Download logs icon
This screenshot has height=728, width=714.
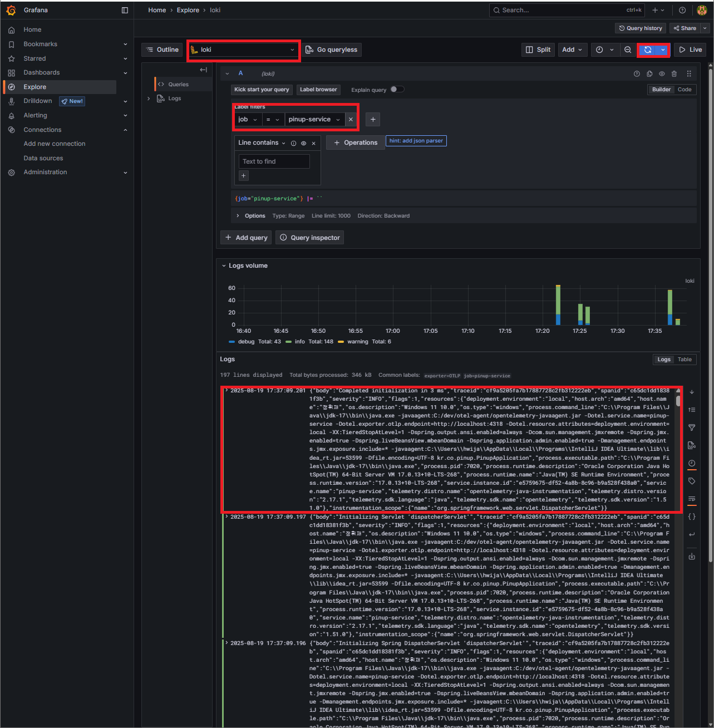click(692, 556)
